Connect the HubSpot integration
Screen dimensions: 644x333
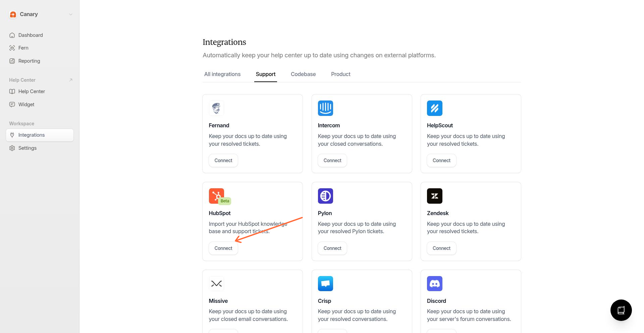(x=223, y=248)
